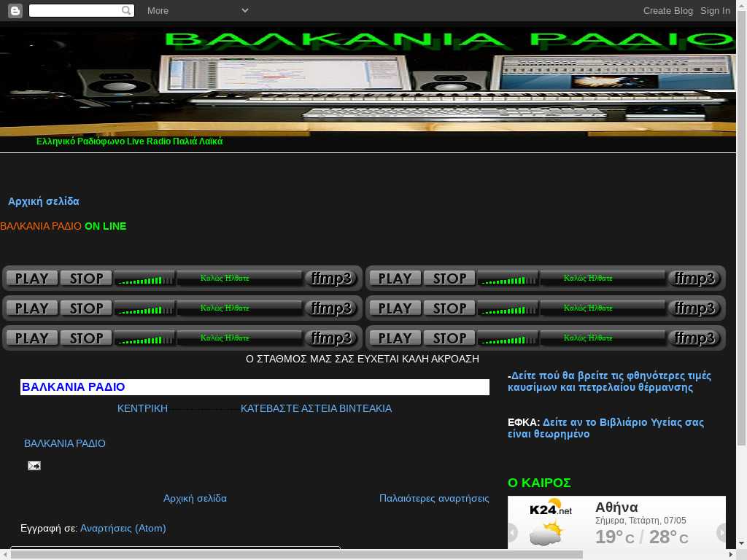Click the K24.net logo in the weather widget
This screenshot has width=747, height=560.
pyautogui.click(x=551, y=508)
